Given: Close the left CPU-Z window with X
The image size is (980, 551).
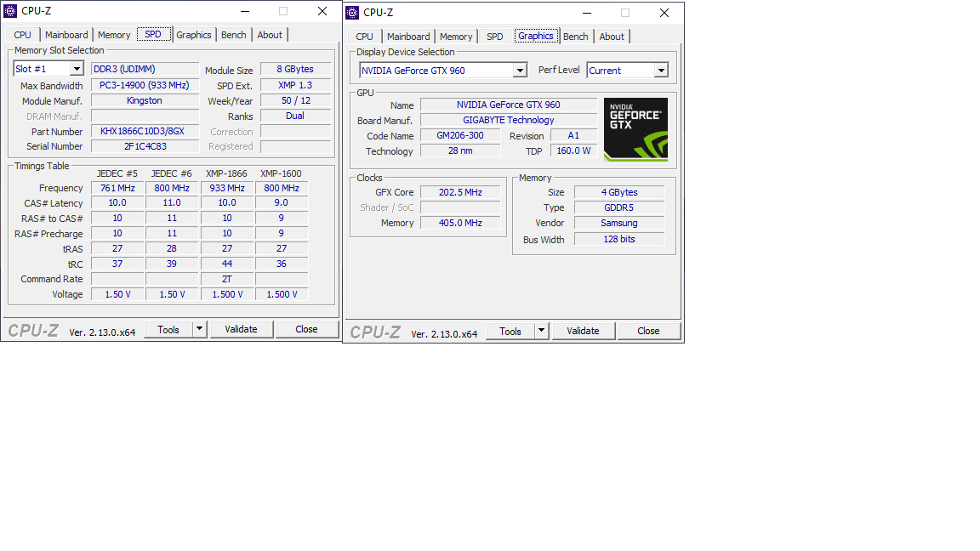Looking at the screenshot, I should click(x=322, y=11).
